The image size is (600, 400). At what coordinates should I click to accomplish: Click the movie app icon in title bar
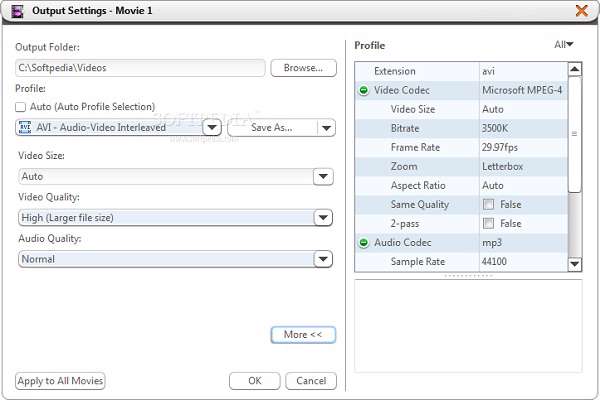17,11
